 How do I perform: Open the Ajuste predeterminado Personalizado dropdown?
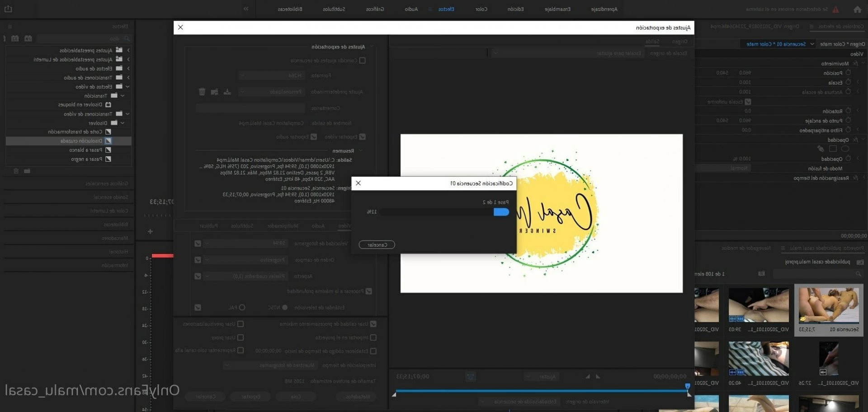click(x=272, y=92)
